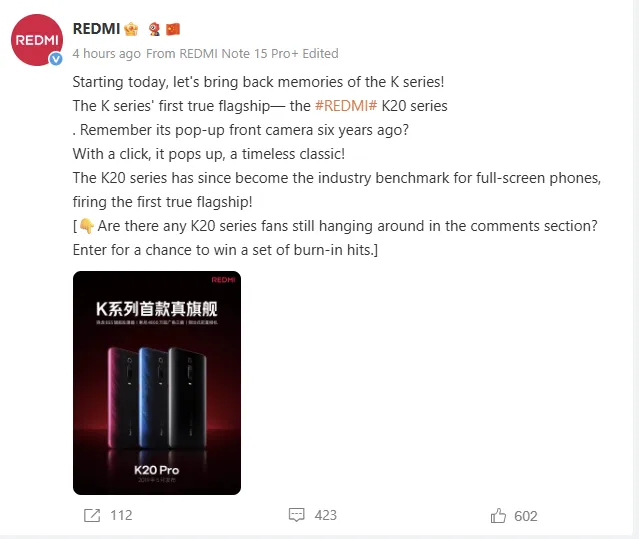
Task: Click the repost count 112
Action: [121, 515]
